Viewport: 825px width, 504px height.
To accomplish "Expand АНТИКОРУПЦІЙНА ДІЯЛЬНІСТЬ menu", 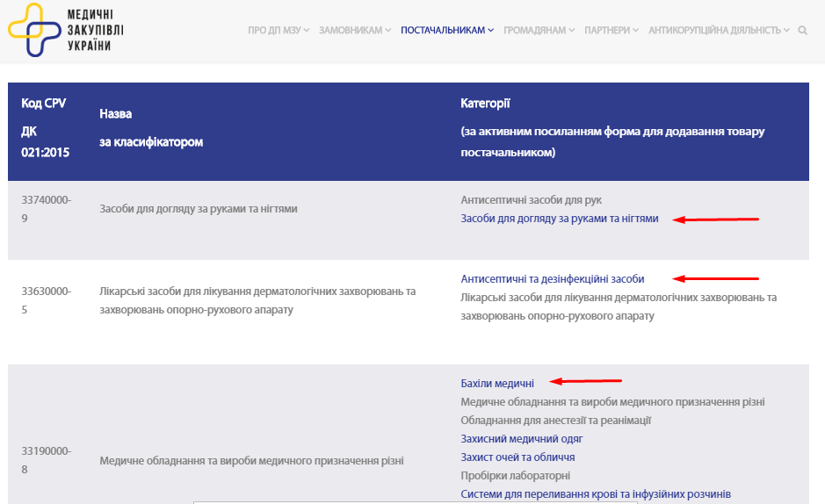I will pos(719,30).
